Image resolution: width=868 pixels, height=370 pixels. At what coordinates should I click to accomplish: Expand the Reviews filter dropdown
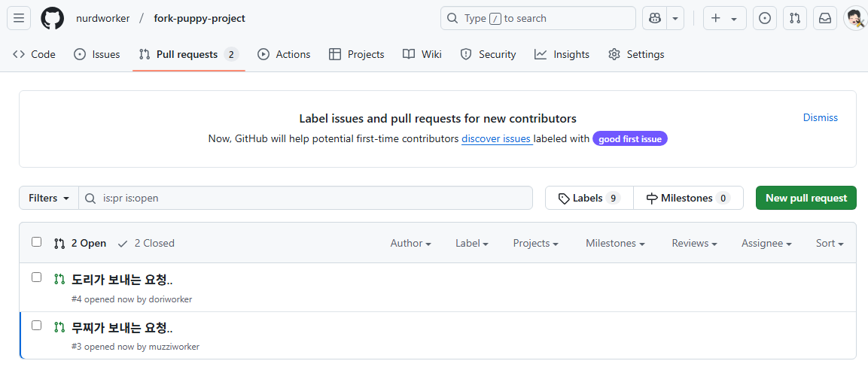pyautogui.click(x=695, y=243)
